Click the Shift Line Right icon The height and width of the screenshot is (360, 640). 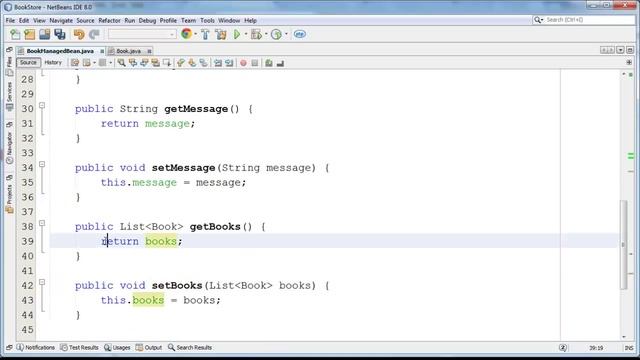[229, 62]
